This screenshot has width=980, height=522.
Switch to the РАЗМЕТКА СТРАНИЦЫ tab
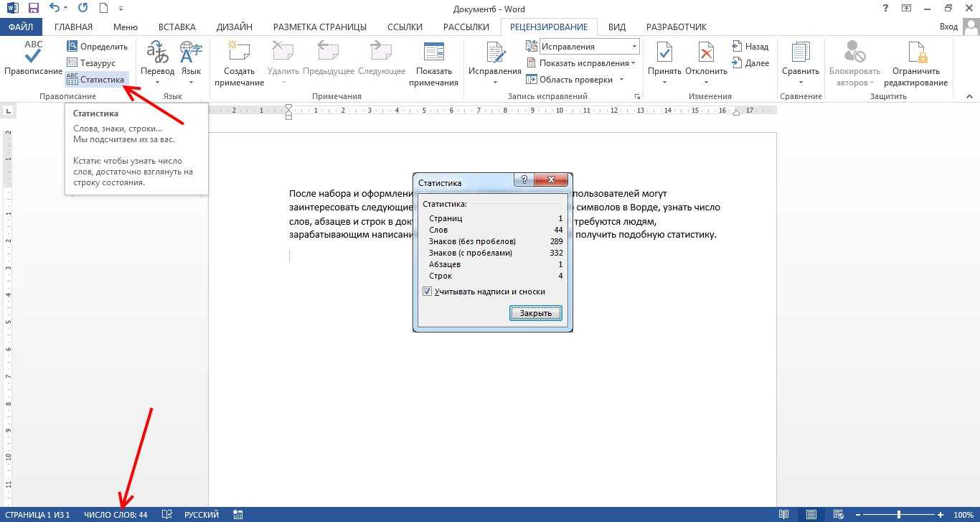tap(319, 27)
